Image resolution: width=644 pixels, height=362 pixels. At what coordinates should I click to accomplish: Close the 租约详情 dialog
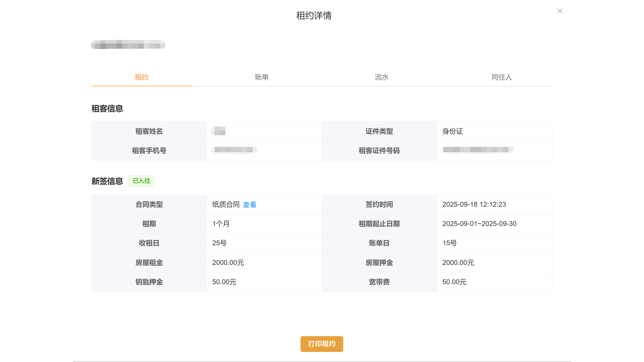point(559,11)
